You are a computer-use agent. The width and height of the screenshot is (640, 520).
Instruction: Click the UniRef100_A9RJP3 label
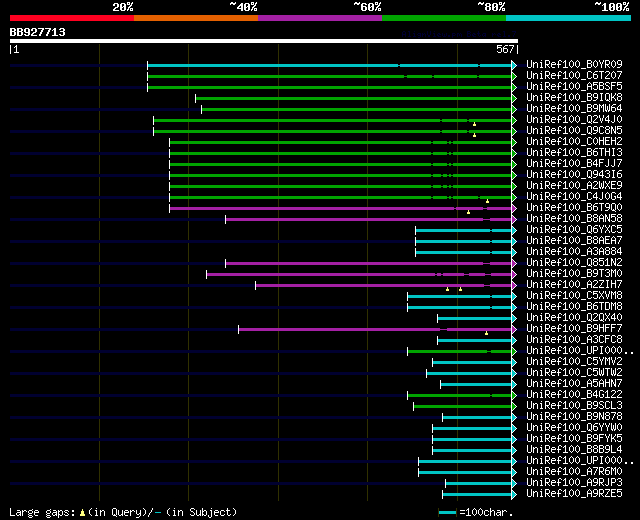pos(574,483)
